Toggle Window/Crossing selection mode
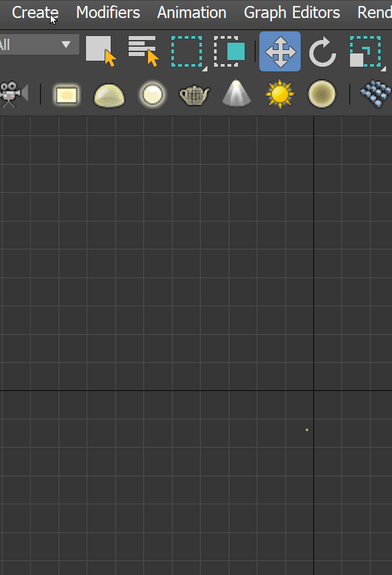 pyautogui.click(x=230, y=51)
